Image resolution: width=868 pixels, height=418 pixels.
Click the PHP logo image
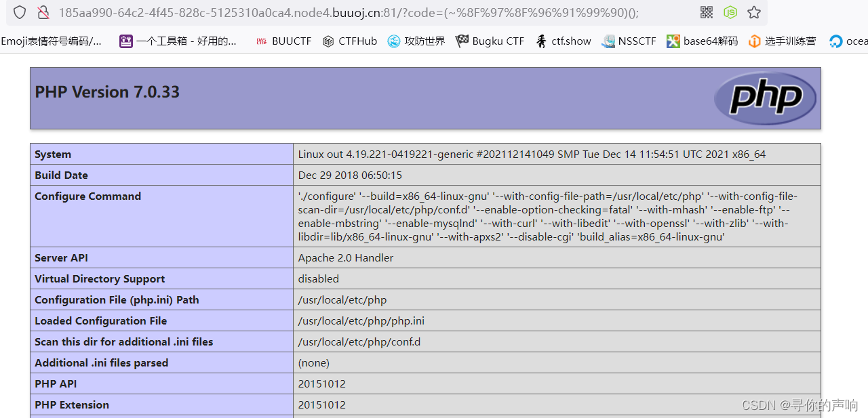tap(766, 98)
